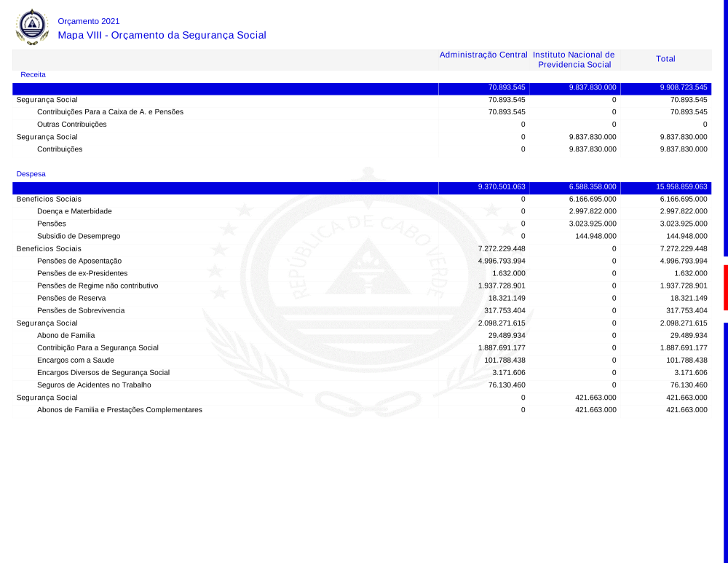Select the 'Receita' section label
728x563 pixels.
pos(33,74)
